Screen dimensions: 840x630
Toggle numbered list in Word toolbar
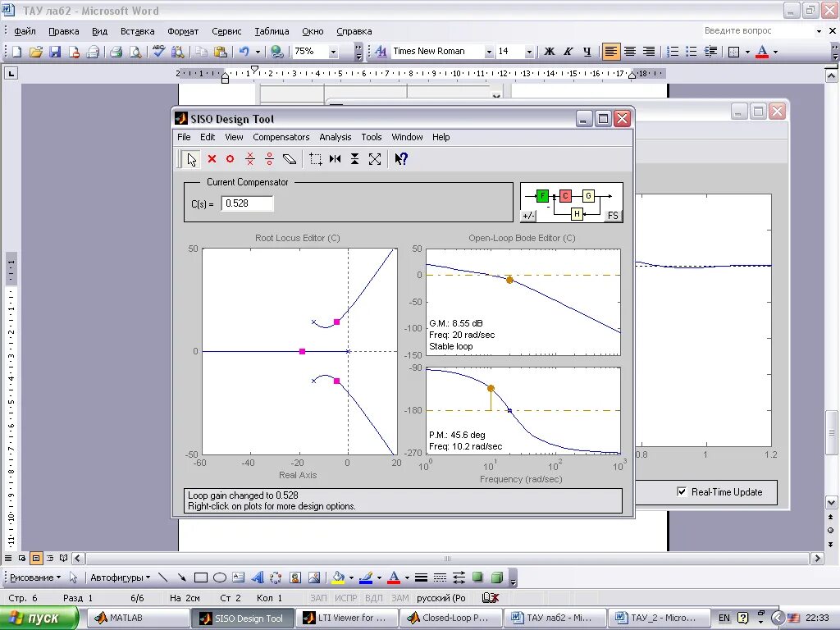673,52
